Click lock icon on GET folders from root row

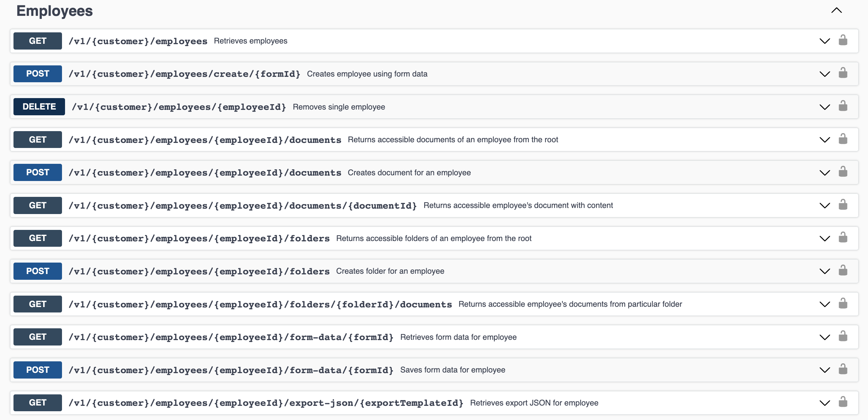pyautogui.click(x=843, y=237)
